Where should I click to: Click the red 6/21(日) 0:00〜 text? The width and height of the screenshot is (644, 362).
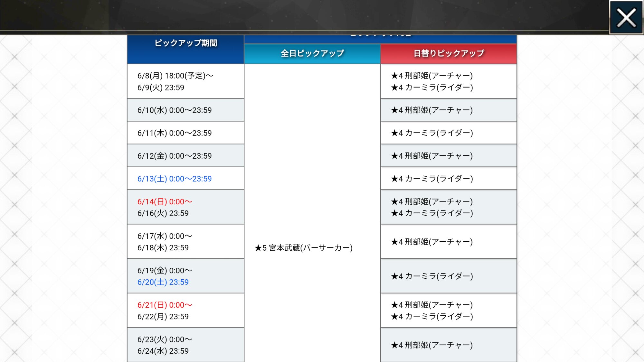pos(165,305)
